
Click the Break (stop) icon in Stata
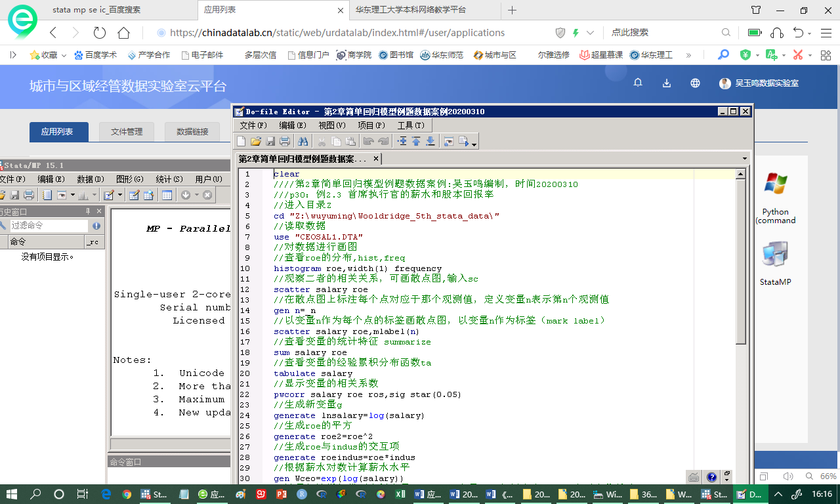tap(207, 195)
